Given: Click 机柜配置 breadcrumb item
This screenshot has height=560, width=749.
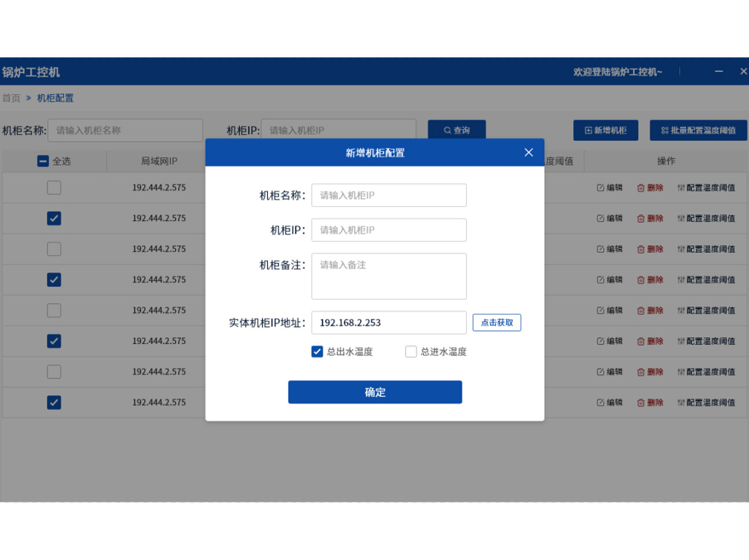Looking at the screenshot, I should tap(55, 98).
